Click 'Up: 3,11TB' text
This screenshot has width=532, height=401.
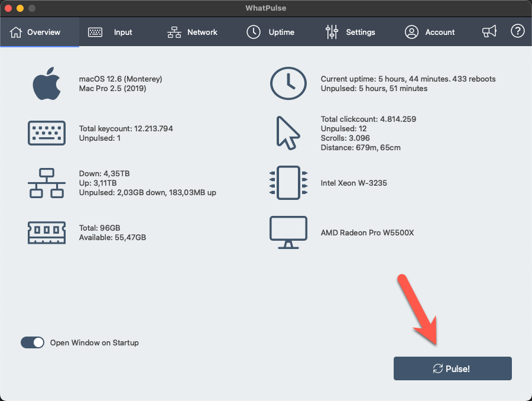[x=98, y=183]
